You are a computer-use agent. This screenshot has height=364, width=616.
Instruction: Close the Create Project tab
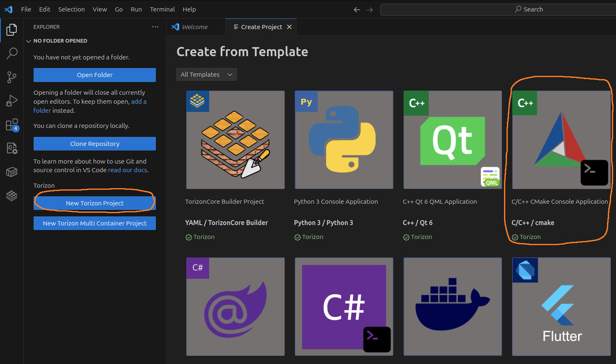click(289, 27)
